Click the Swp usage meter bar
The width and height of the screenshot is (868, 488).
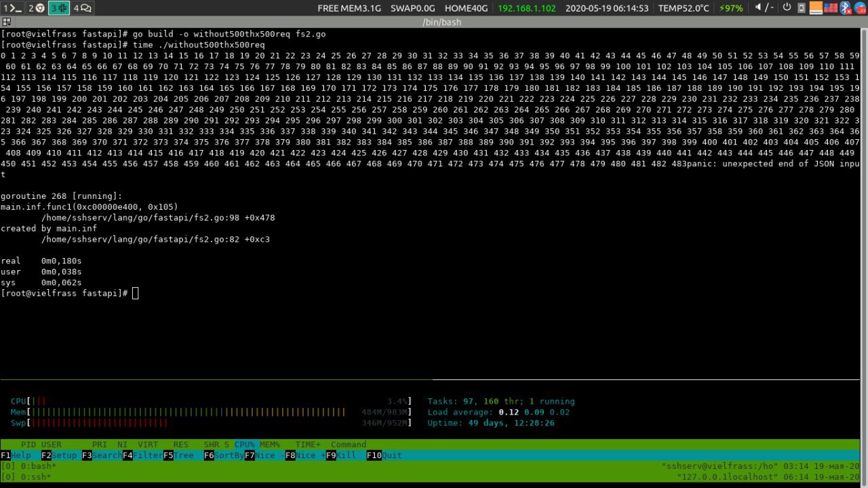click(211, 423)
